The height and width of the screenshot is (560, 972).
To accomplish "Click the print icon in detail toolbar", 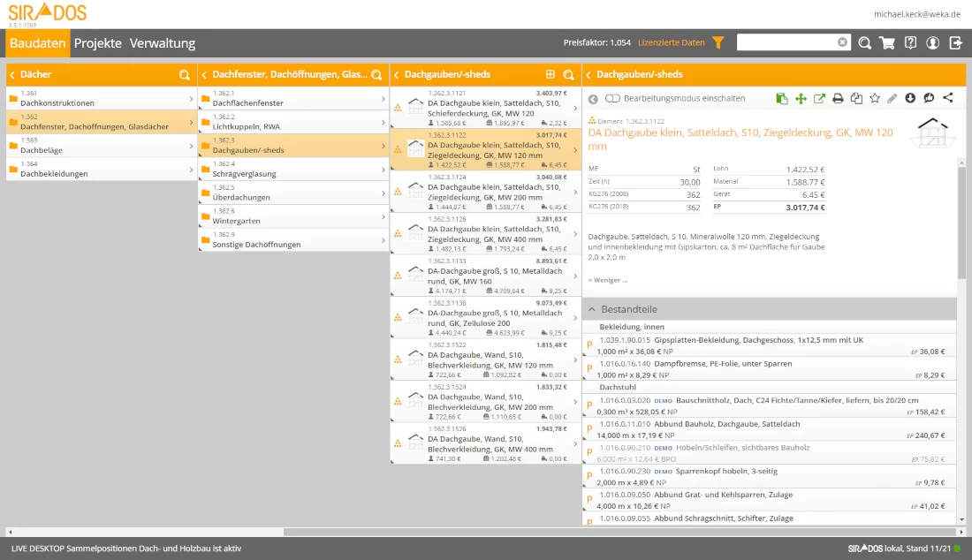I will pyautogui.click(x=838, y=98).
